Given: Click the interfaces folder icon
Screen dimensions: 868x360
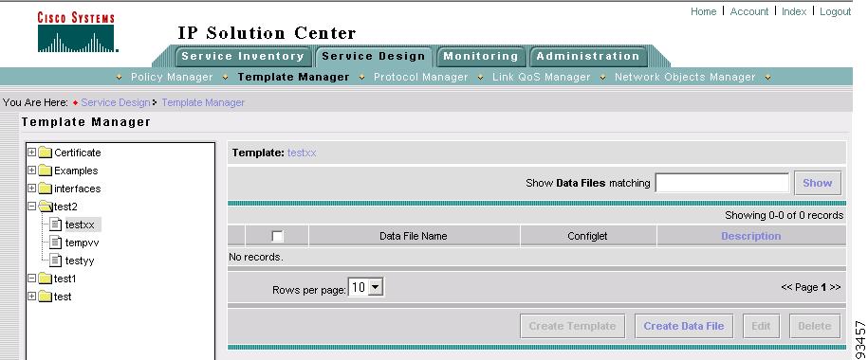Looking at the screenshot, I should click(46, 189).
